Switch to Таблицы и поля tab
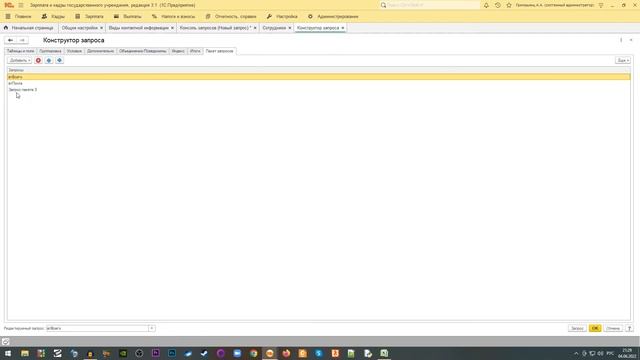The height and width of the screenshot is (360, 640). [x=20, y=51]
